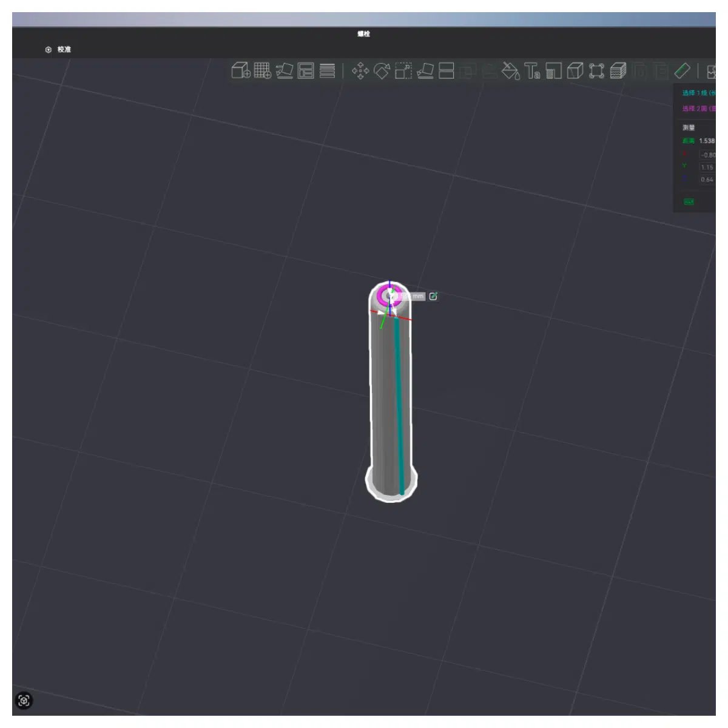
Task: Click the X distance value field
Action: pos(707,155)
